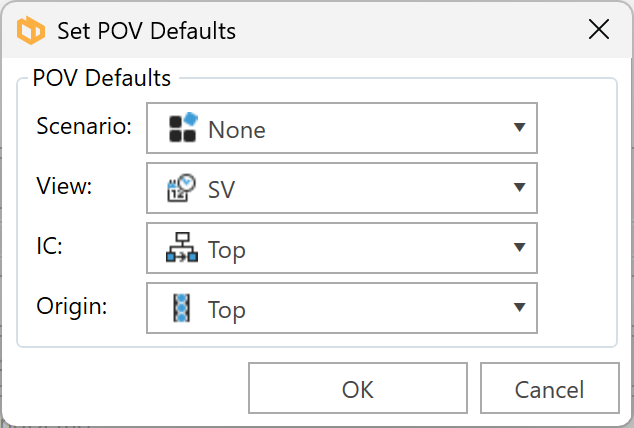Expand the IC dropdown arrow

coord(519,247)
